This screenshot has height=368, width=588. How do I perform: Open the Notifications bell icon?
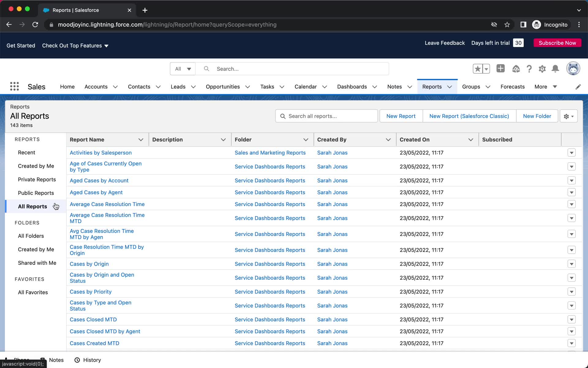click(555, 69)
